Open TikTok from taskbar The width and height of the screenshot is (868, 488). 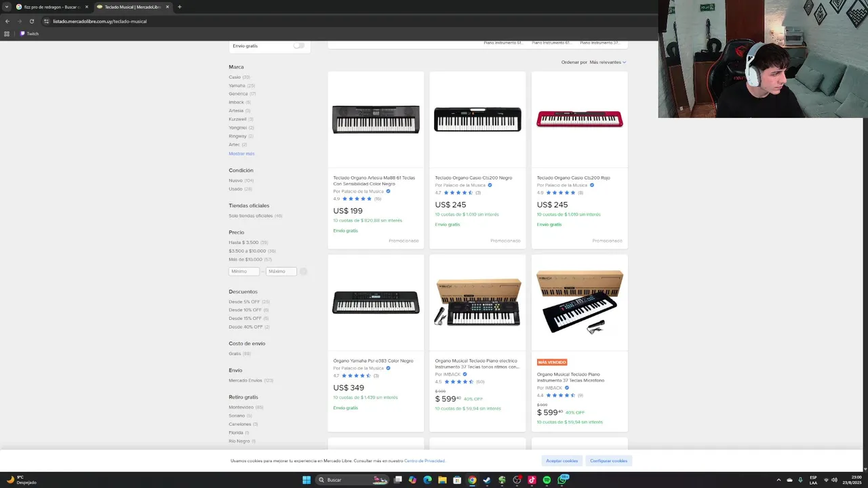532,480
